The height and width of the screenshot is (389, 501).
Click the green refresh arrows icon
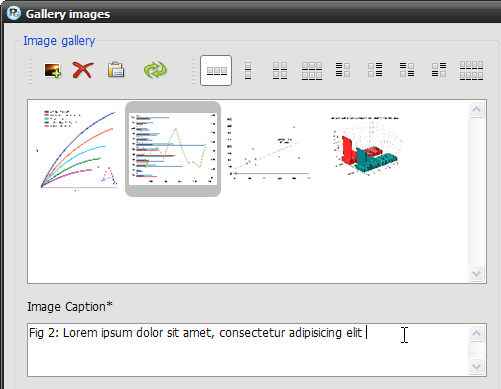coord(155,70)
